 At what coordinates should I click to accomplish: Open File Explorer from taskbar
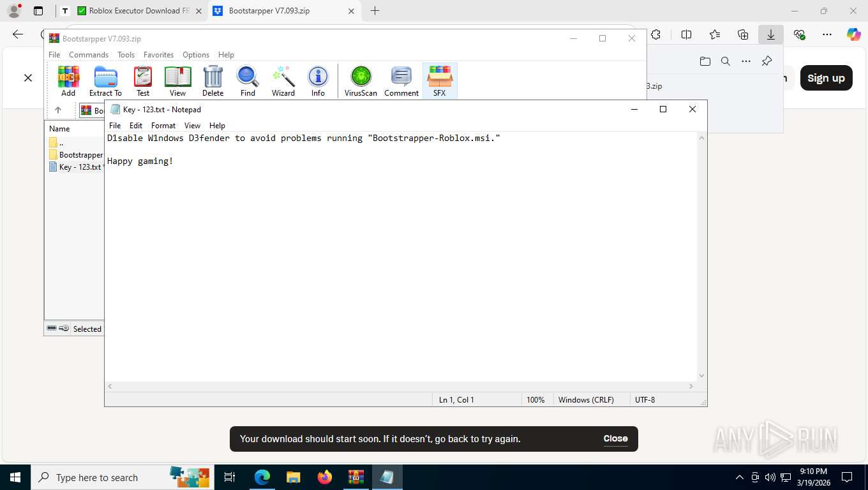click(x=293, y=477)
